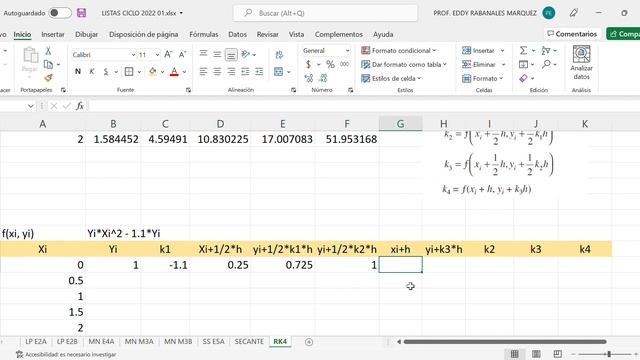Click the Cut scissors icon

pos(48,51)
